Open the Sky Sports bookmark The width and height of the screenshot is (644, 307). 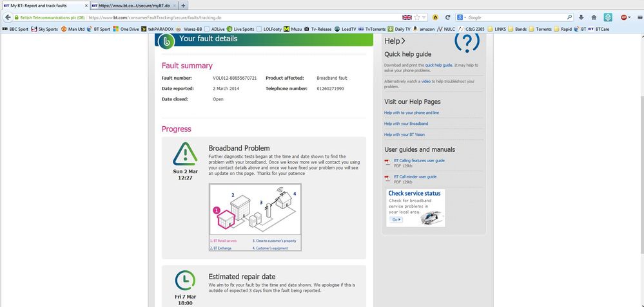[44, 29]
